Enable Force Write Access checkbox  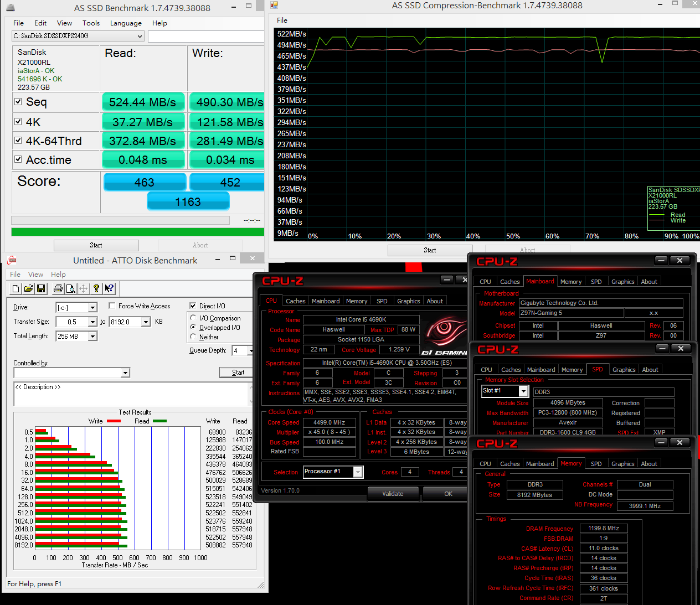pyautogui.click(x=112, y=306)
